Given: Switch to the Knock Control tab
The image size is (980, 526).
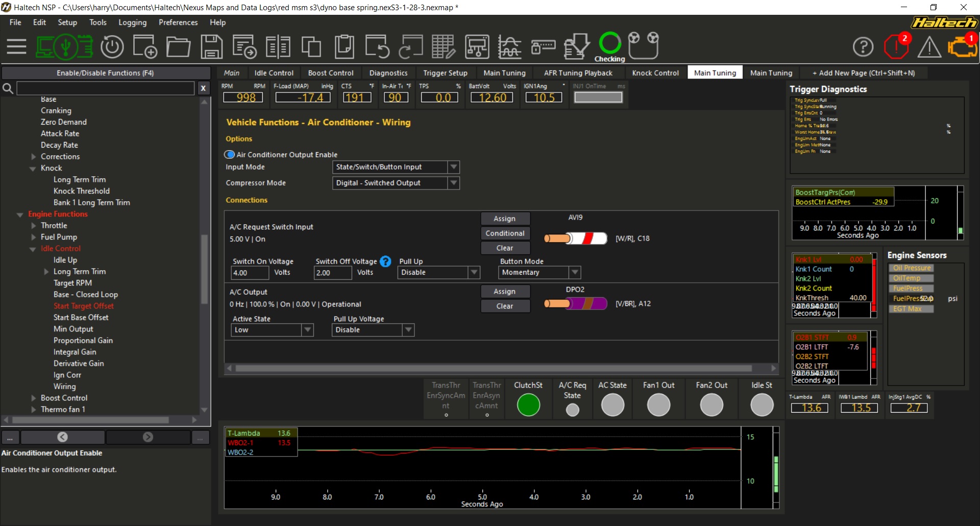Looking at the screenshot, I should (655, 73).
